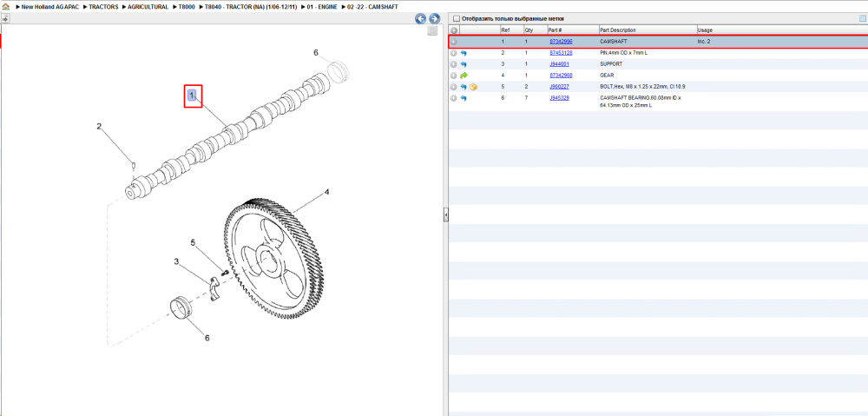Tick 'Отобразить только выбранные метки' checkbox

[x=457, y=19]
